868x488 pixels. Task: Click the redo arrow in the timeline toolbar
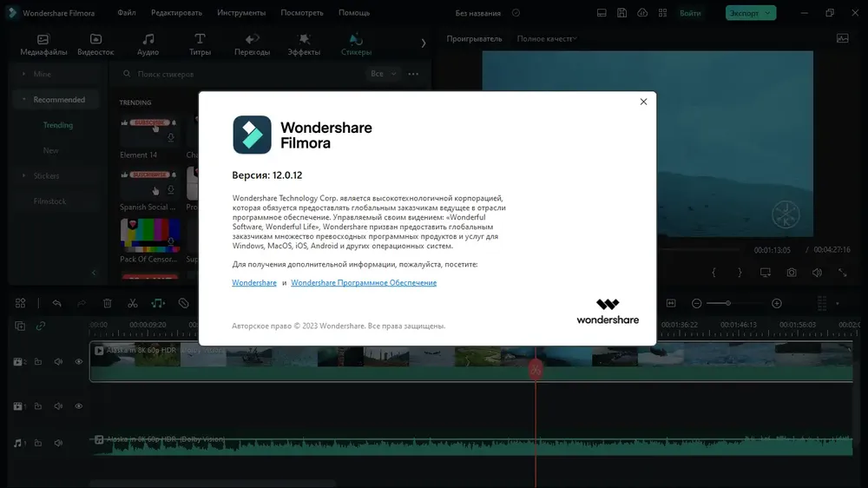click(82, 303)
